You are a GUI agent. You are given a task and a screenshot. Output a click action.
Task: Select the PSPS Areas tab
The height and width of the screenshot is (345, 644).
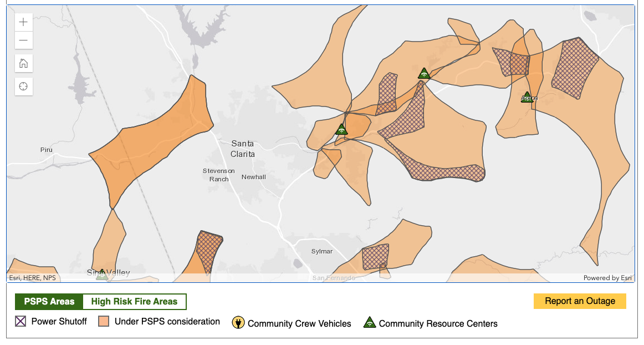(48, 301)
